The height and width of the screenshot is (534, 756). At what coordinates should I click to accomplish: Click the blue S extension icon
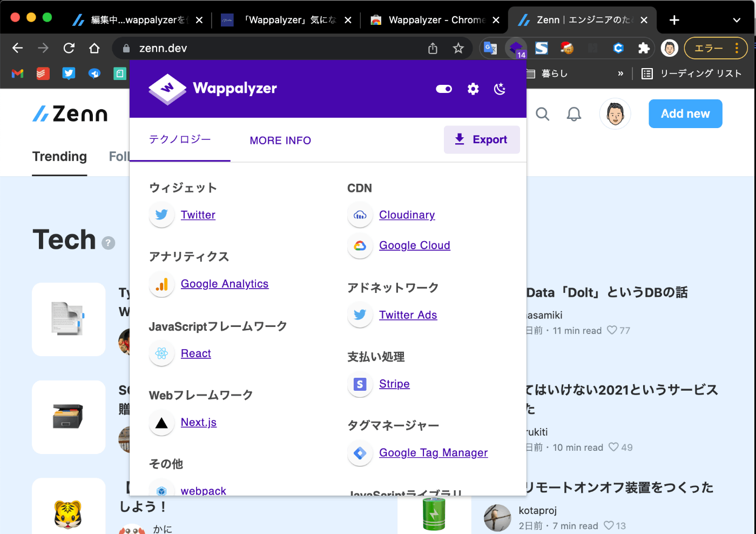(x=542, y=48)
